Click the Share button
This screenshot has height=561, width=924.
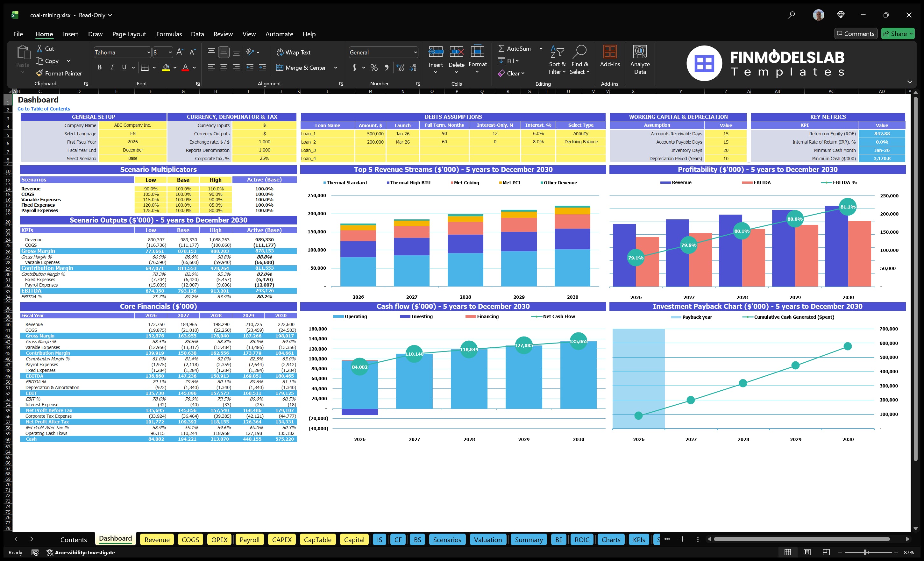897,33
